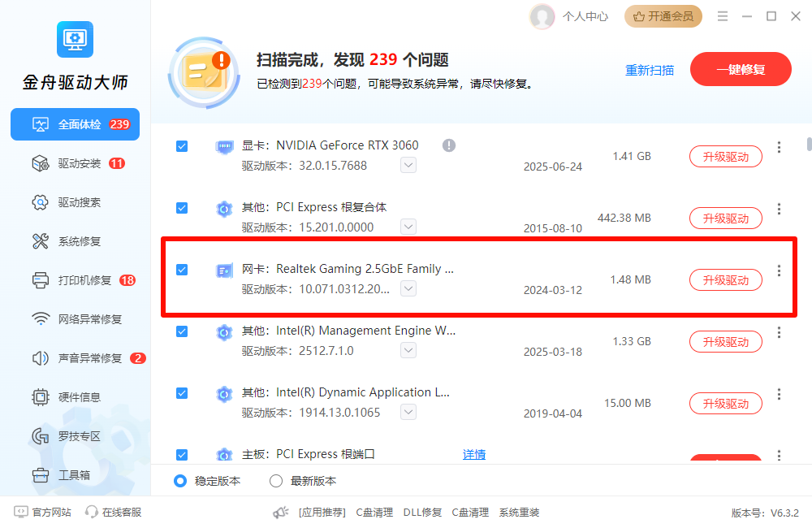Uncheck the NVIDIA GeForce RTX 3060 checkbox
This screenshot has width=812, height=528.
182,146
